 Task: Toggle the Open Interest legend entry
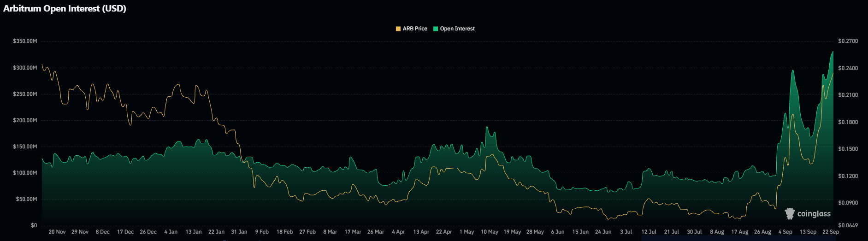454,29
